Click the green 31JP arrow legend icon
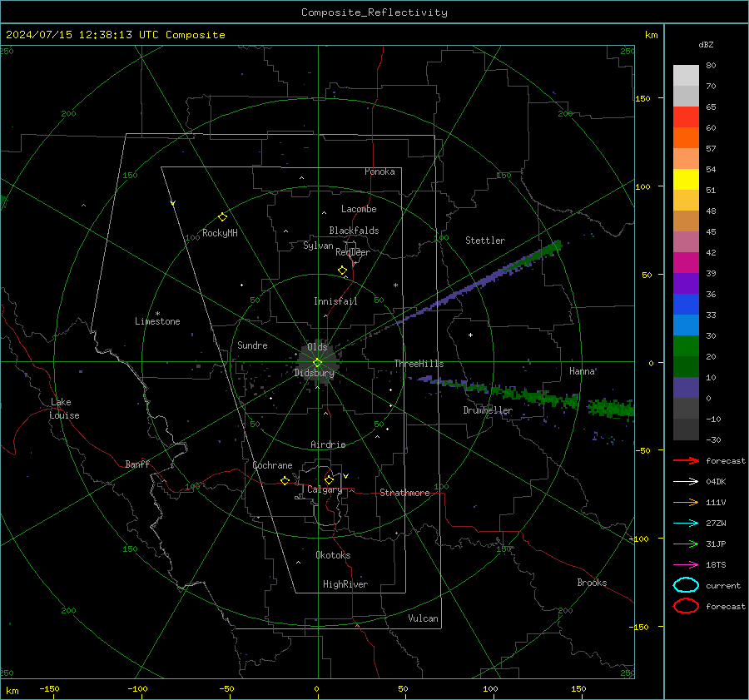The height and width of the screenshot is (700, 749). [686, 544]
